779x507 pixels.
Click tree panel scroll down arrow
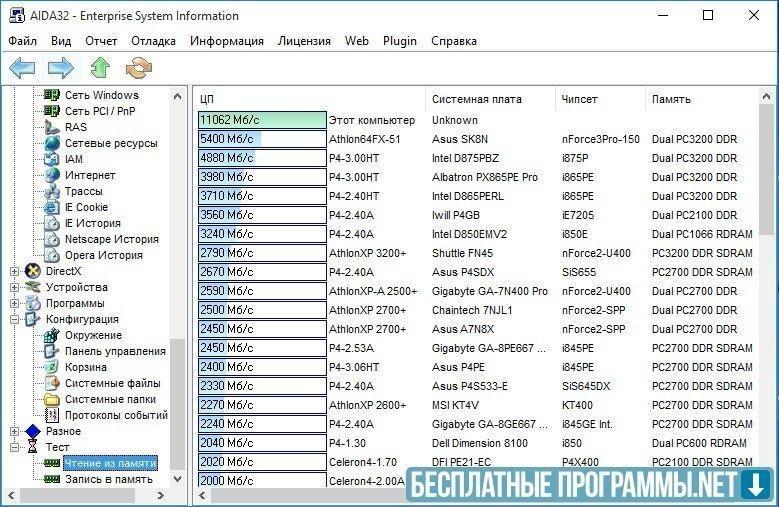[x=177, y=479]
